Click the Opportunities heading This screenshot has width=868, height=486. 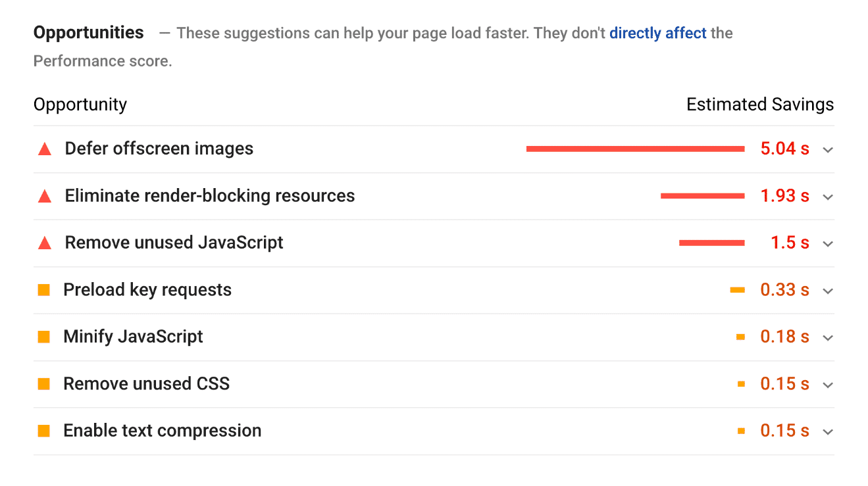(88, 32)
